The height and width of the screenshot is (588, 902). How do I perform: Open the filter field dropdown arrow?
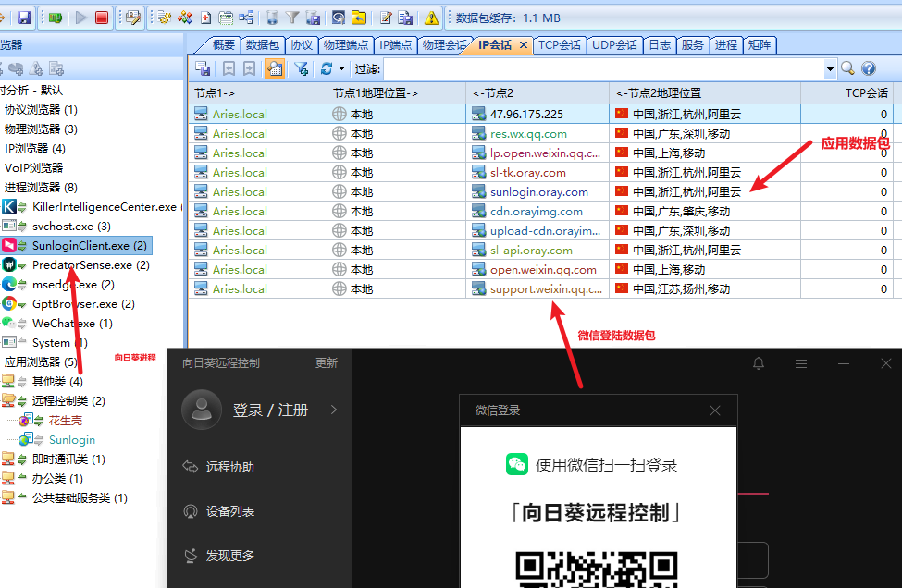click(x=830, y=69)
